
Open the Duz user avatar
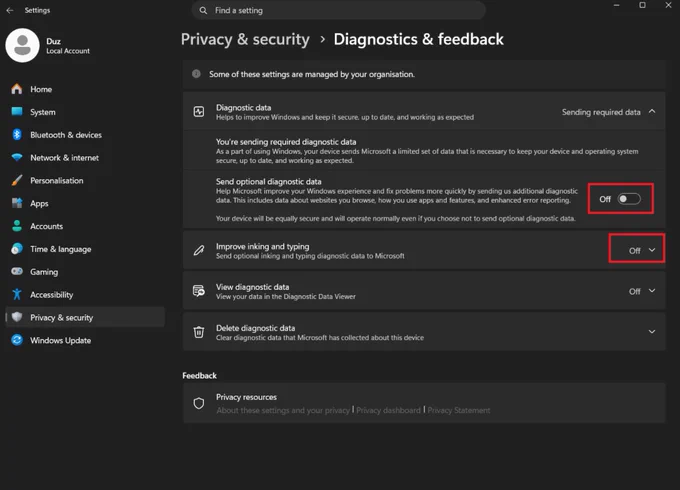click(22, 46)
